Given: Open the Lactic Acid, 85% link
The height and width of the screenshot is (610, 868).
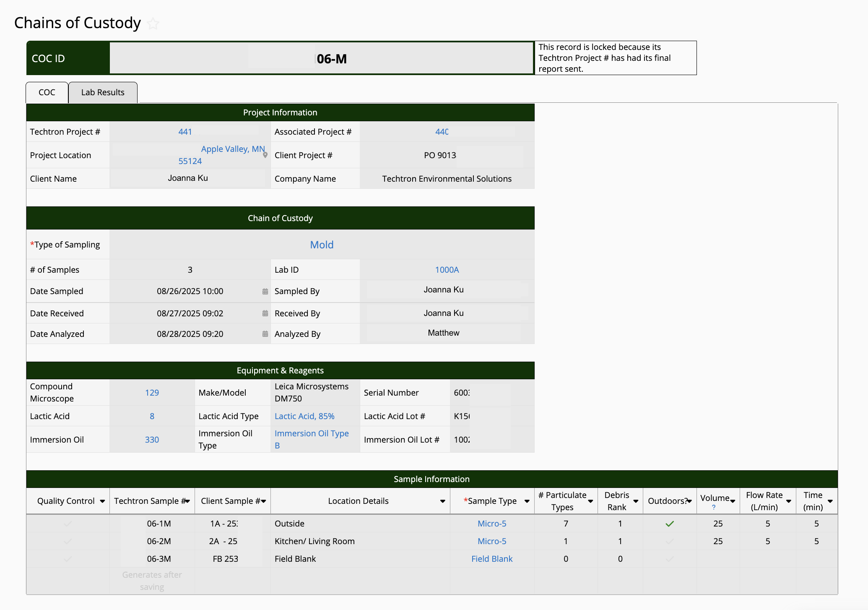Looking at the screenshot, I should click(x=304, y=416).
